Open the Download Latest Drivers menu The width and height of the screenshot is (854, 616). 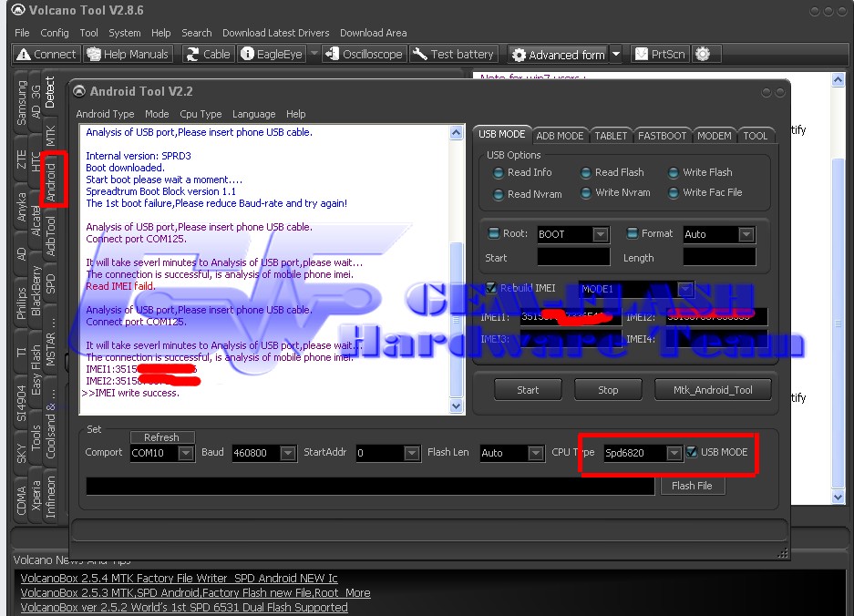tap(275, 33)
